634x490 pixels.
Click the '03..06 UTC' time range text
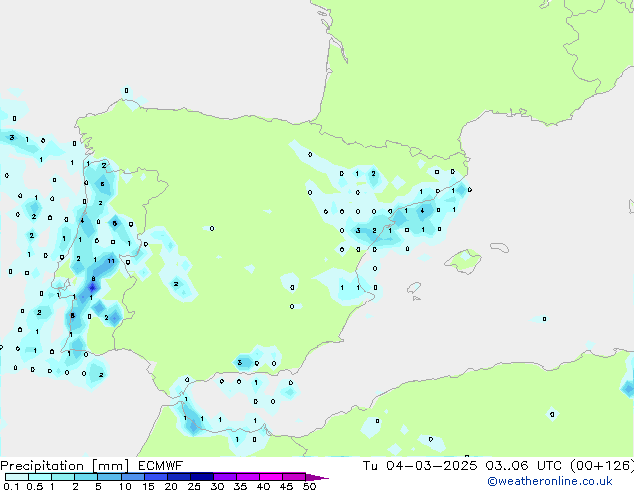[524, 466]
